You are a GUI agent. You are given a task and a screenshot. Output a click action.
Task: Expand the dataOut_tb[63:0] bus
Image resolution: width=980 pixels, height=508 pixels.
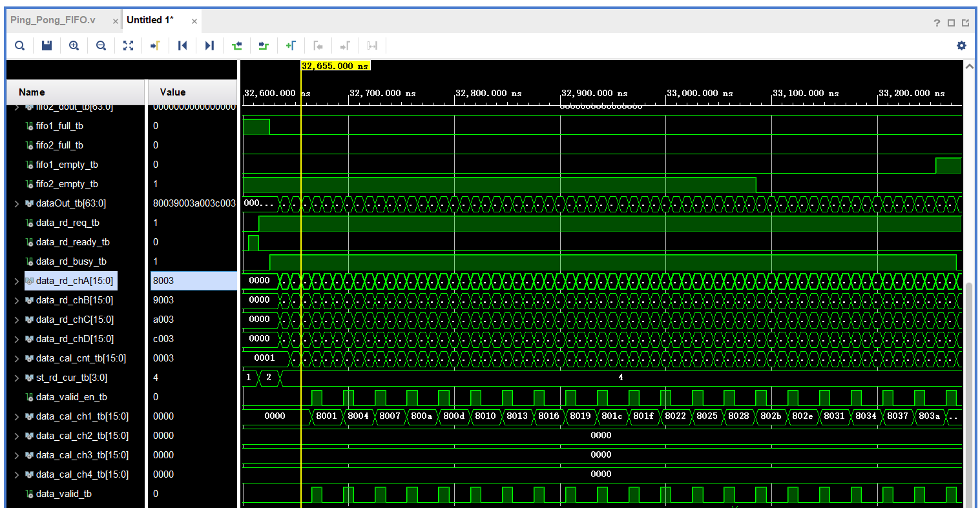[x=17, y=203]
